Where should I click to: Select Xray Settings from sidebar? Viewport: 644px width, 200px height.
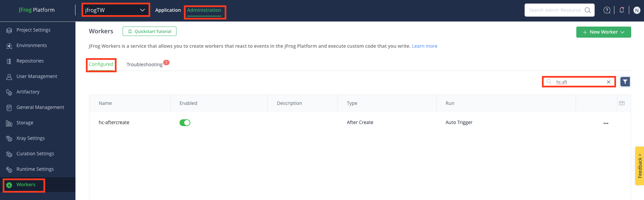[30, 138]
